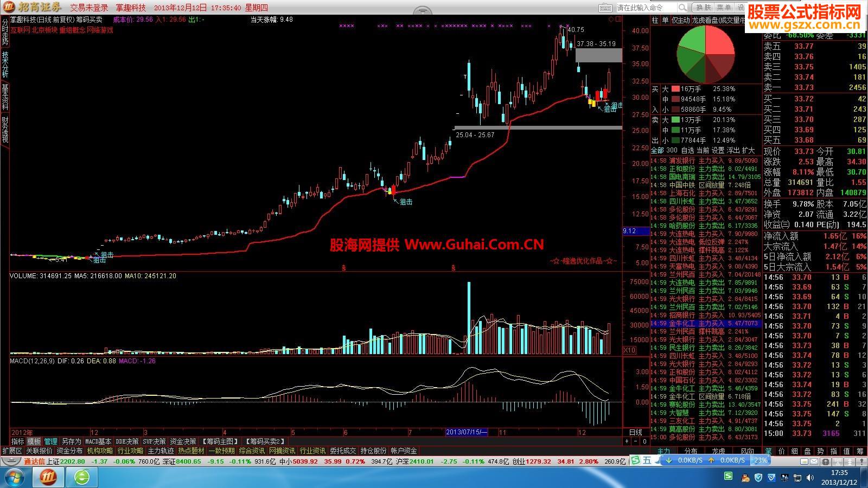Open the 委托成交 tab
Viewport: 868px width, 488px height.
coord(343,451)
